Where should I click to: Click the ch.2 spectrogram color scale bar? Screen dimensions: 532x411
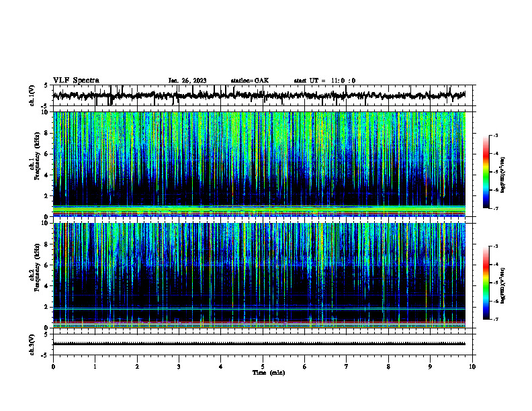(x=486, y=283)
